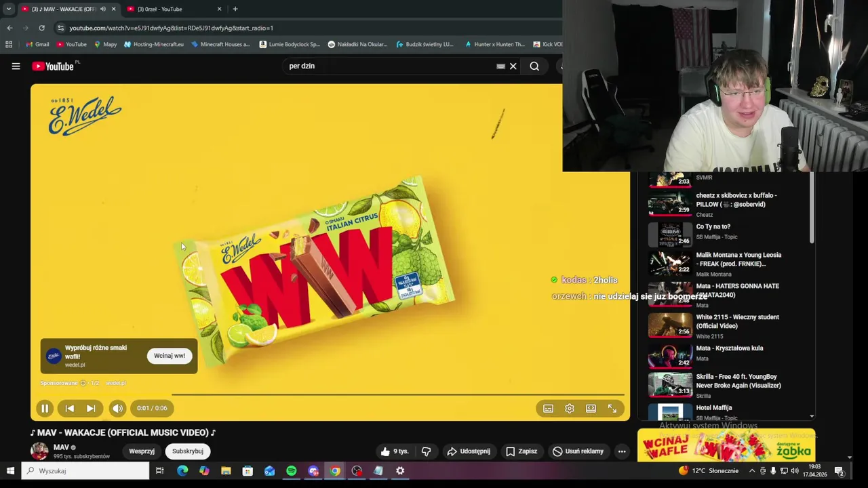Switch to theater mode view
The height and width of the screenshot is (488, 868).
tap(591, 408)
